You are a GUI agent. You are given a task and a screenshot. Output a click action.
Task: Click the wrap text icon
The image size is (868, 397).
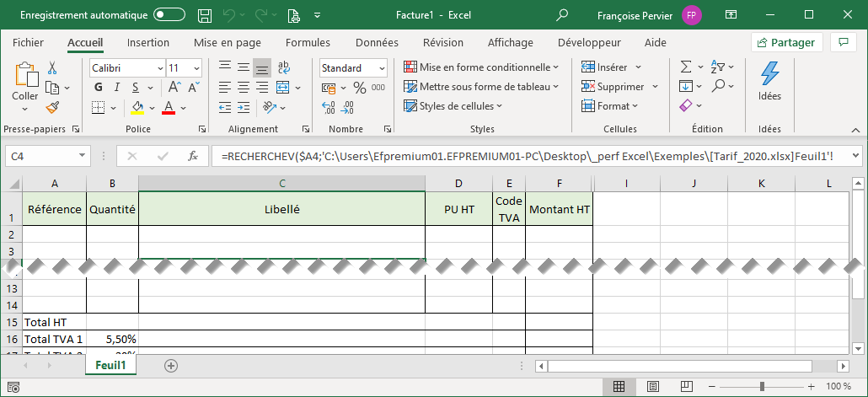tap(284, 68)
